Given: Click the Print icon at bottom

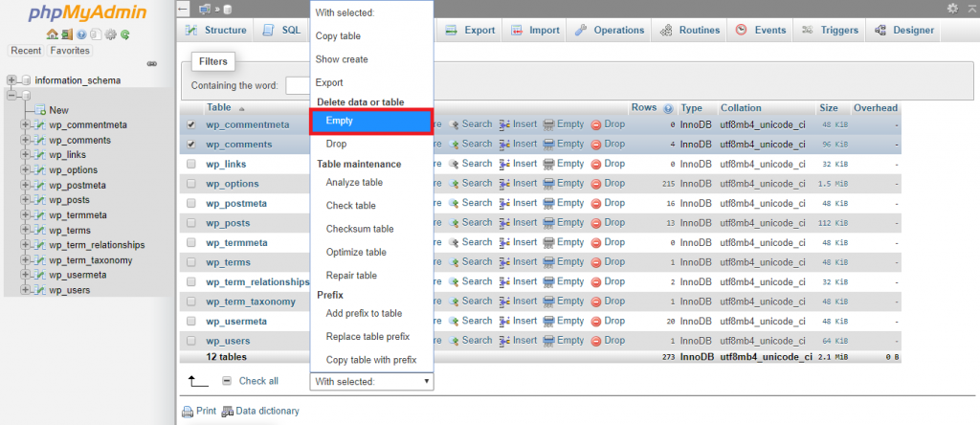Looking at the screenshot, I should [188, 412].
